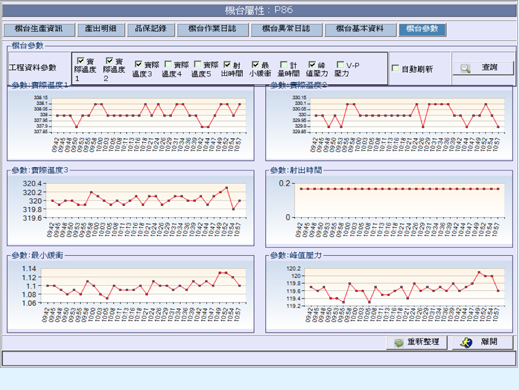Viewport: 519px width, 390px height.
Task: Click the 最小緩衝 chart
Action: (131, 295)
